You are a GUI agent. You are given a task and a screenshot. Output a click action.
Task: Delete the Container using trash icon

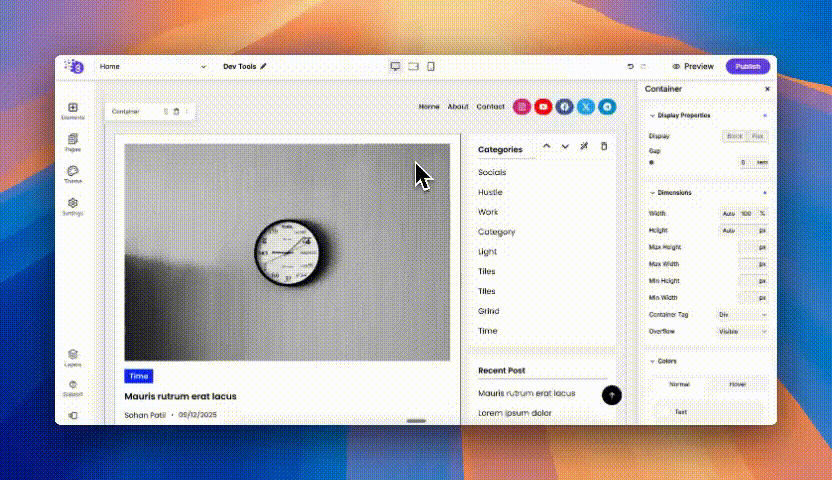tap(177, 111)
